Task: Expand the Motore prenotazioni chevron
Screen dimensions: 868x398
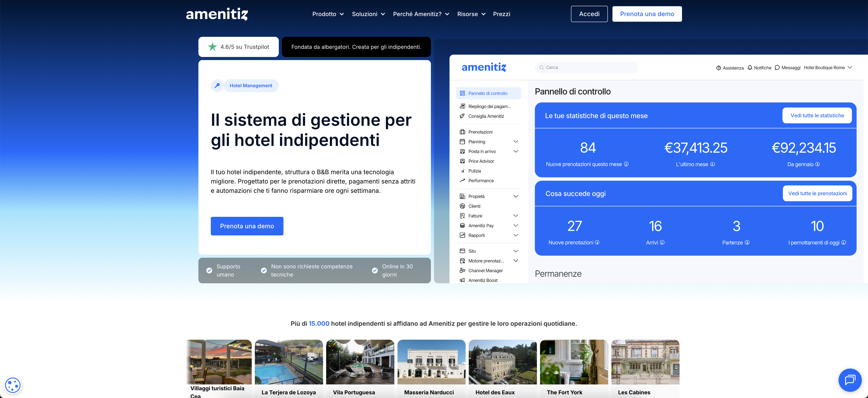Action: 516,261
